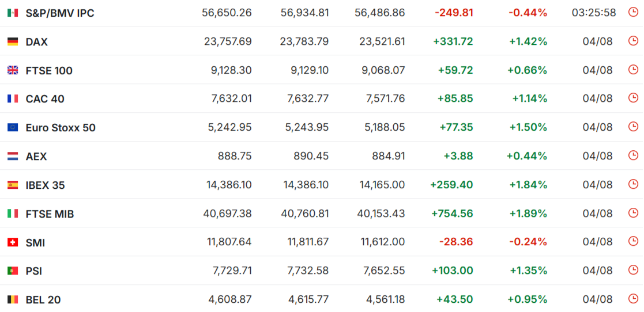644x312 pixels.
Task: Click the clock icon for BEL 20
Action: pyautogui.click(x=633, y=298)
